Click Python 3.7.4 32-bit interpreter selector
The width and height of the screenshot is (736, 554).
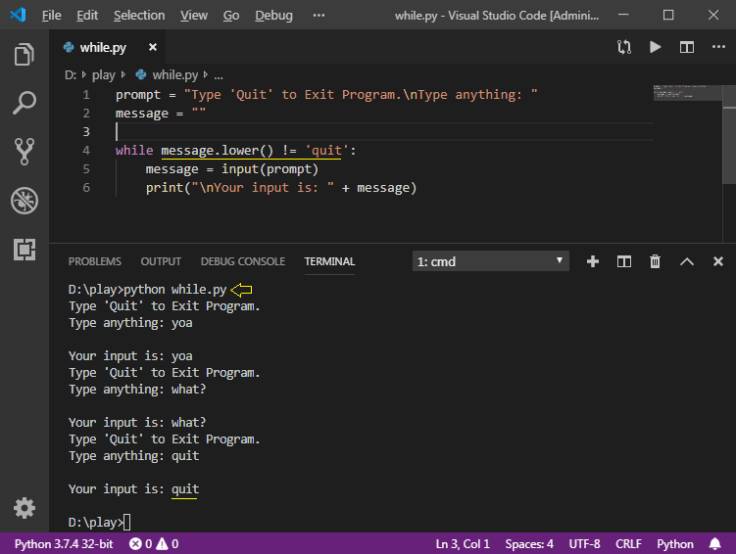[63, 544]
